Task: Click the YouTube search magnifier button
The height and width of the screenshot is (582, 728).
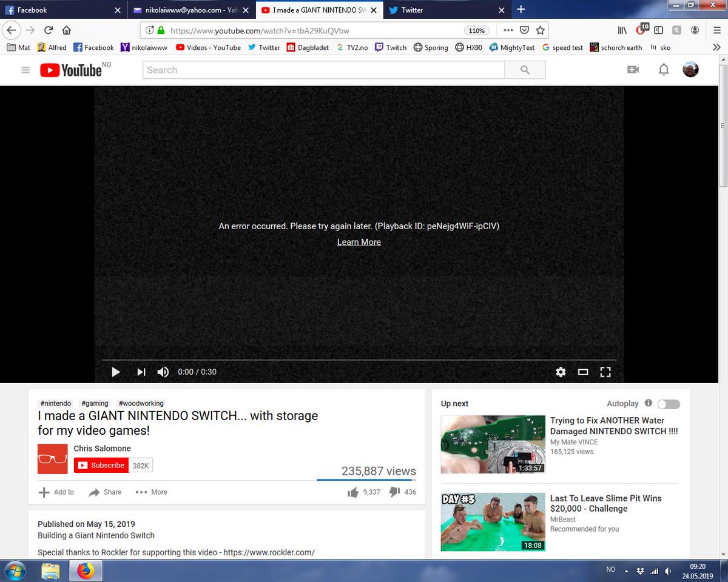Action: 525,70
